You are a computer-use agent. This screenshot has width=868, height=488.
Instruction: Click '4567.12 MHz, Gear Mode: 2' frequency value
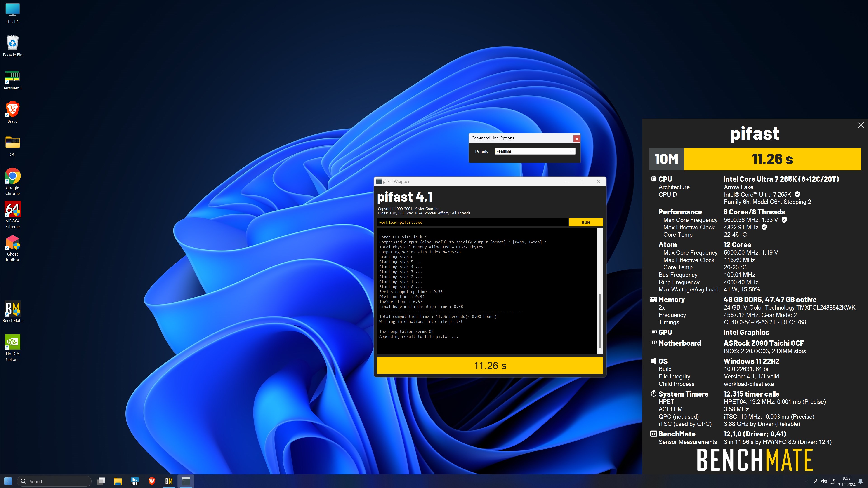click(760, 315)
